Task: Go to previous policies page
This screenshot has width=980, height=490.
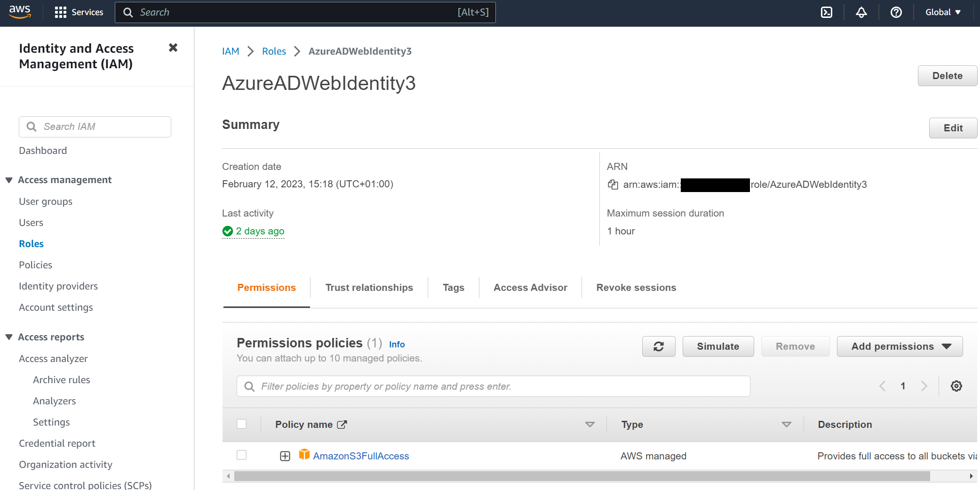Action: pos(883,386)
